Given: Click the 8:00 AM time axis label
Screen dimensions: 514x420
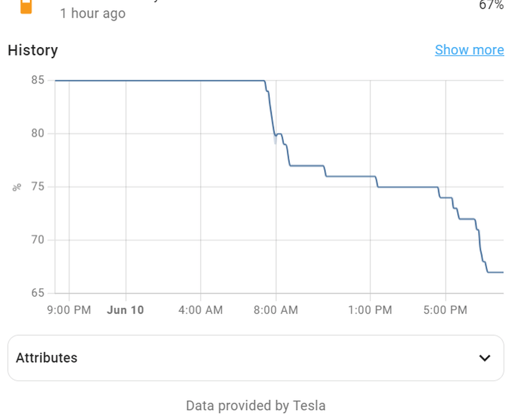Looking at the screenshot, I should pyautogui.click(x=276, y=310).
